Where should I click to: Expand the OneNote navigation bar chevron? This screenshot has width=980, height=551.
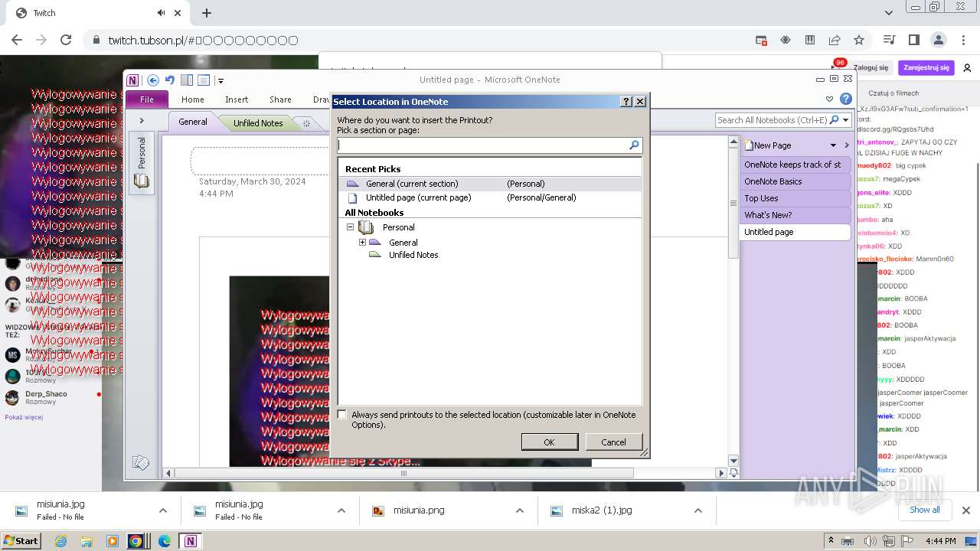point(142,120)
